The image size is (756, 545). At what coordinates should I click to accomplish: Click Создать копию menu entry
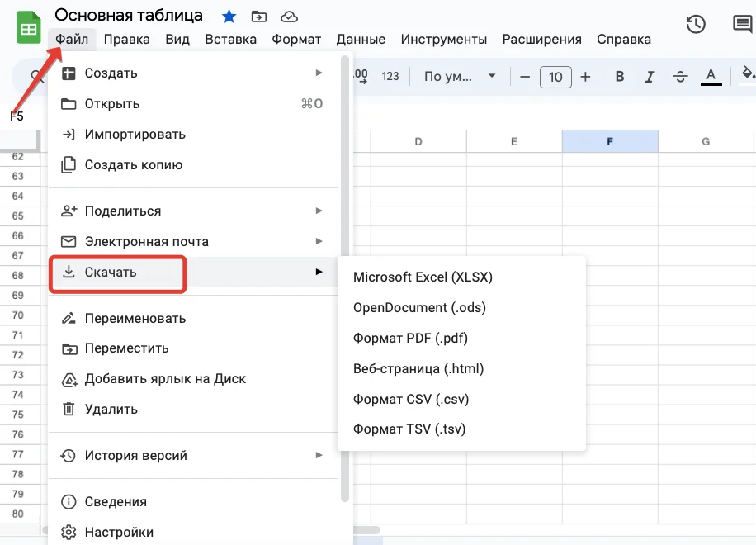(133, 164)
